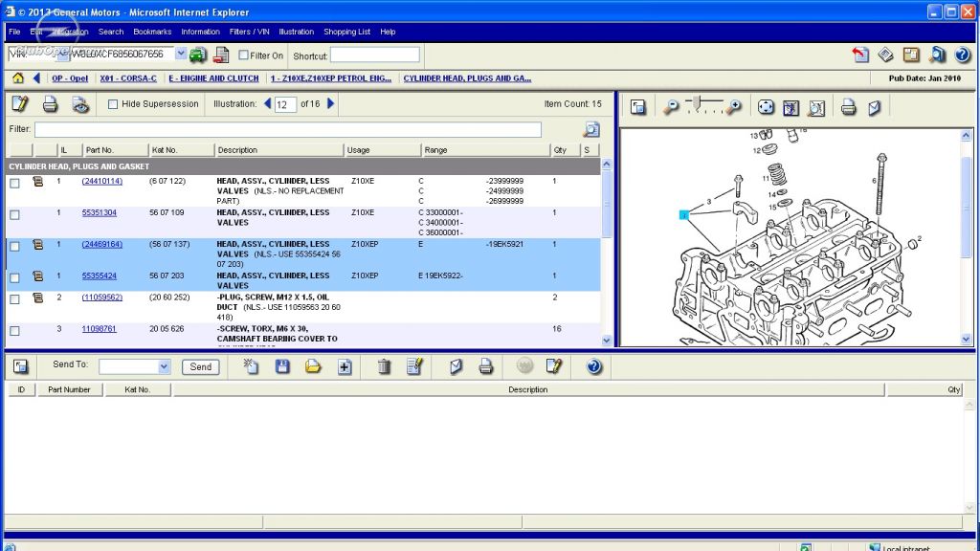Check the box for part 24469164
This screenshot has height=551, width=980.
point(14,246)
